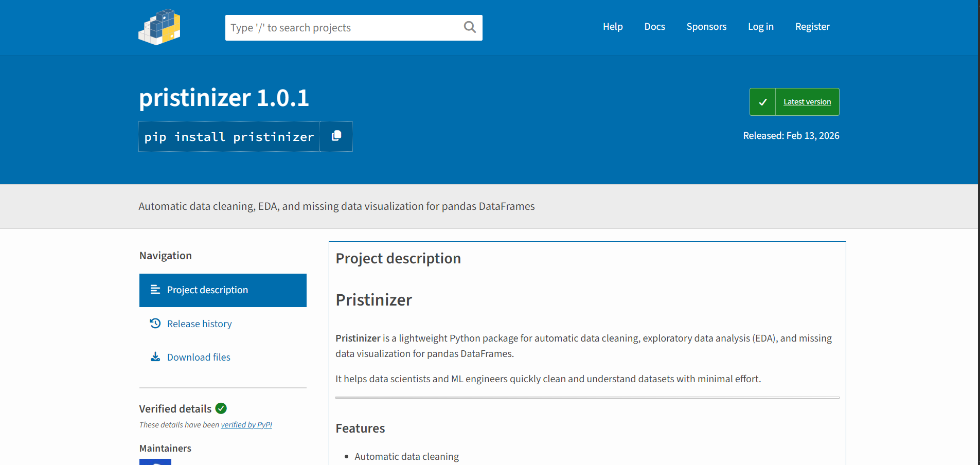The height and width of the screenshot is (465, 980).
Task: Click the PyPI logo icon
Action: tap(159, 27)
